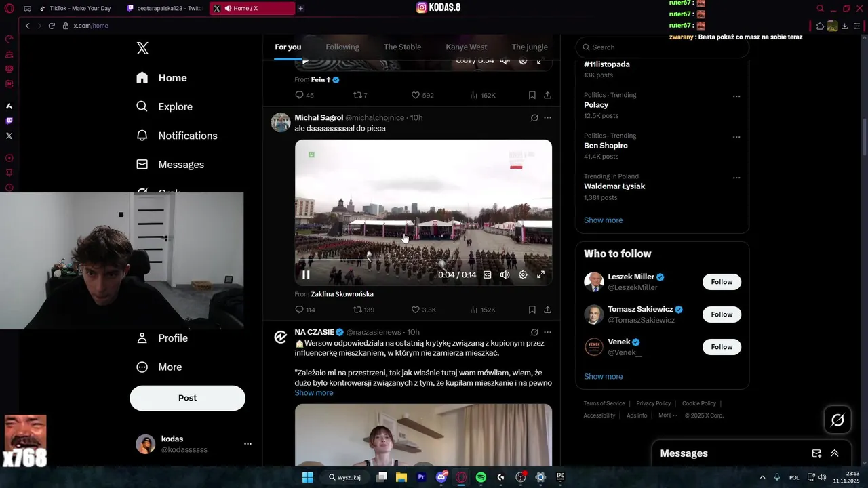Open options for Polacy trend
This screenshot has width=868, height=488.
(736, 96)
